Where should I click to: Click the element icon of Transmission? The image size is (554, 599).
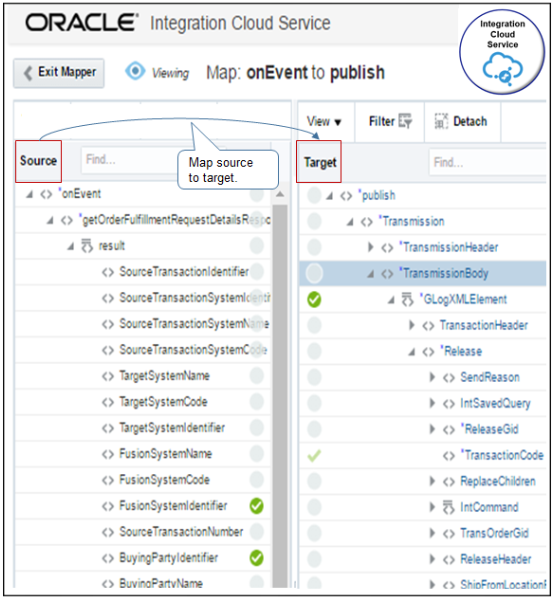pos(366,222)
